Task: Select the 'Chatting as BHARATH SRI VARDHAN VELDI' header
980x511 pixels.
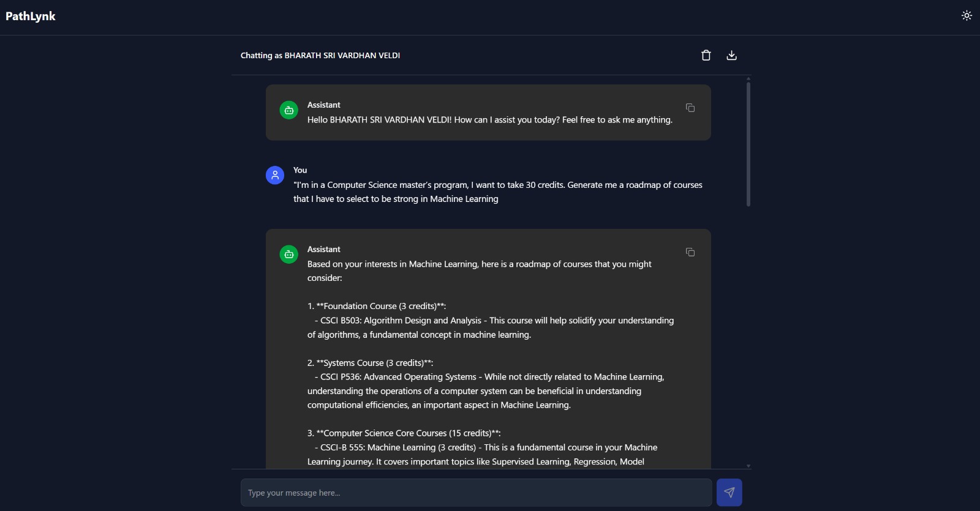Action: [320, 55]
